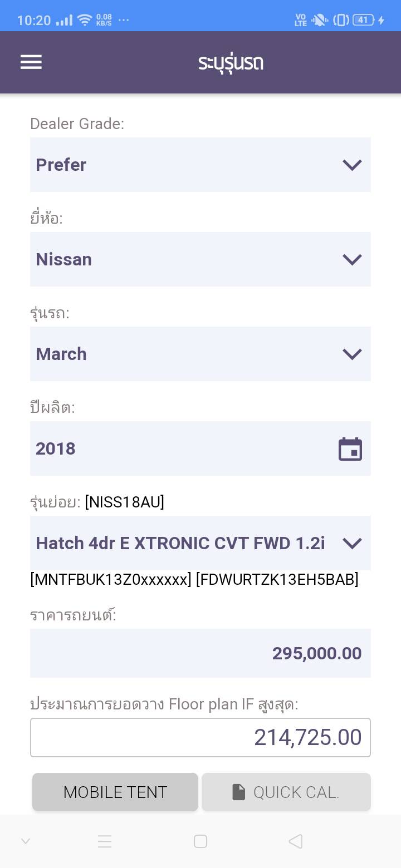
Task: Hide keyboard using bottom-left down arrow
Action: coord(26,841)
